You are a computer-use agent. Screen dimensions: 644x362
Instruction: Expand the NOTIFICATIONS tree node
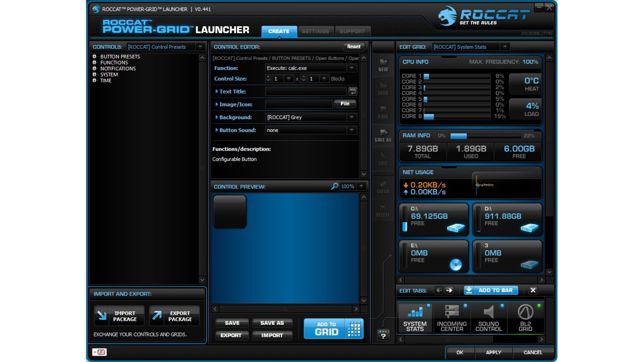point(94,68)
